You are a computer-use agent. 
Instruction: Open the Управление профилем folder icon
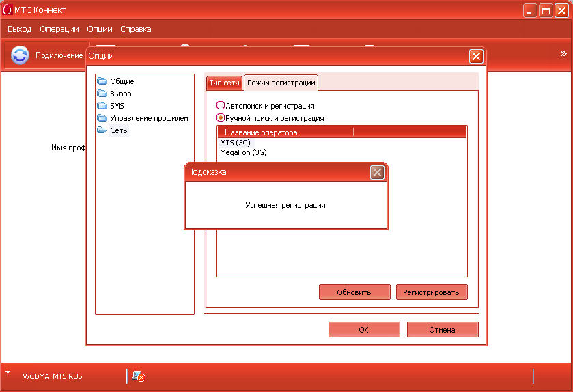102,118
